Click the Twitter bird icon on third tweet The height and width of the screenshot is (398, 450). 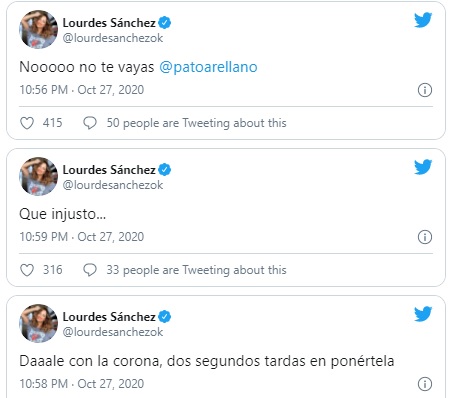pos(423,314)
